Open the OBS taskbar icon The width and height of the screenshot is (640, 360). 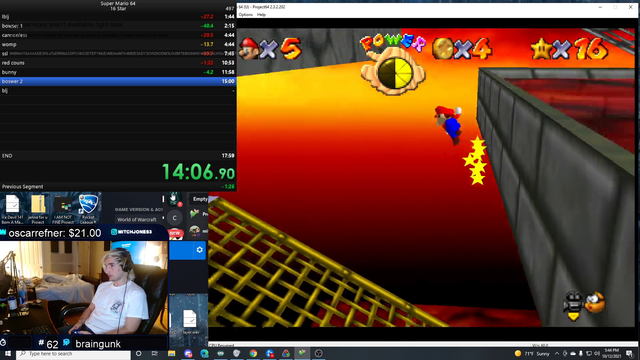coord(319,353)
